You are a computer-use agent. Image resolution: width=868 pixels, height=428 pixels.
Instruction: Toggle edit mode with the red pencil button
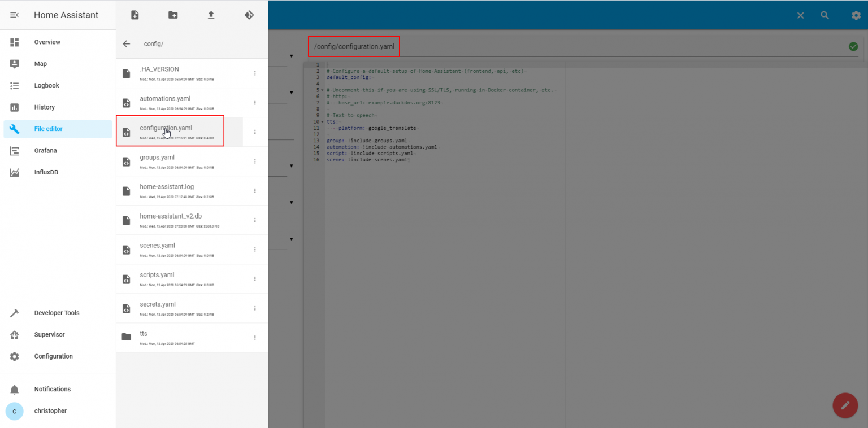click(x=845, y=405)
